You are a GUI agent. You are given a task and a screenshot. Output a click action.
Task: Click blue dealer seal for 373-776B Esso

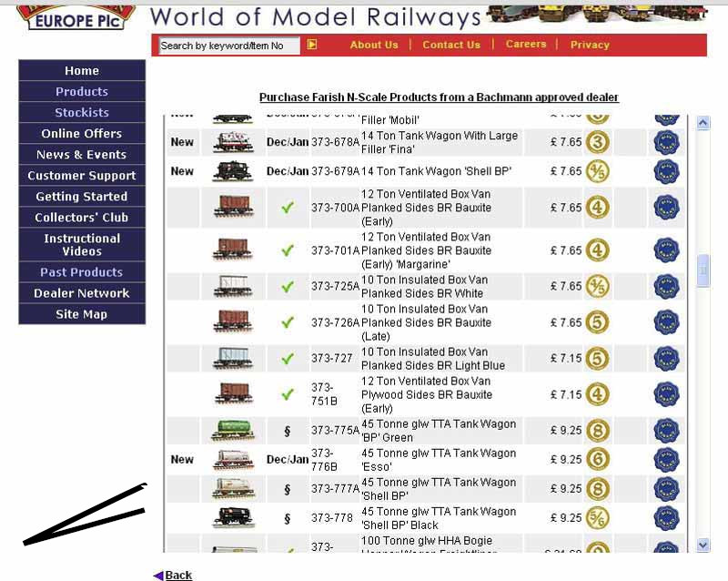click(x=666, y=459)
